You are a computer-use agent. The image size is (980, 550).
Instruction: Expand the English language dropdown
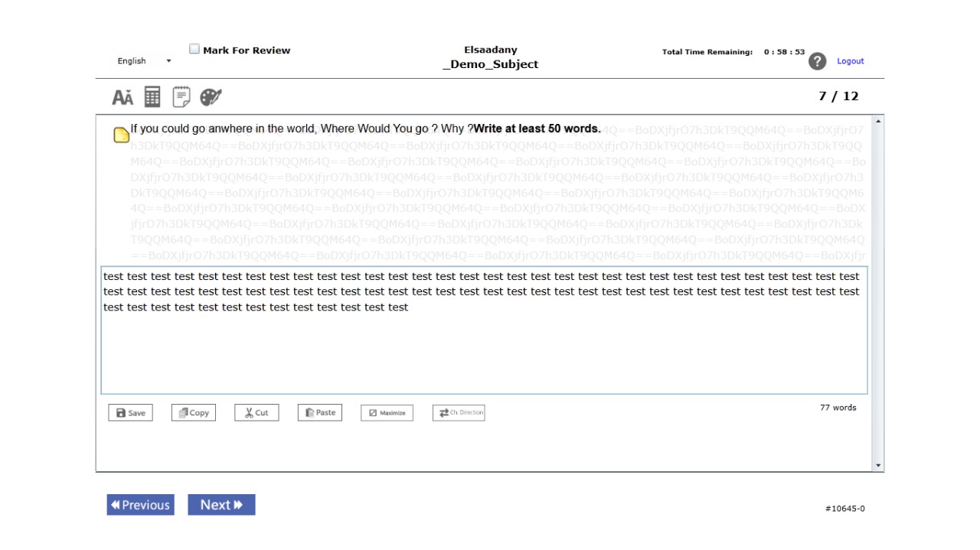145,61
